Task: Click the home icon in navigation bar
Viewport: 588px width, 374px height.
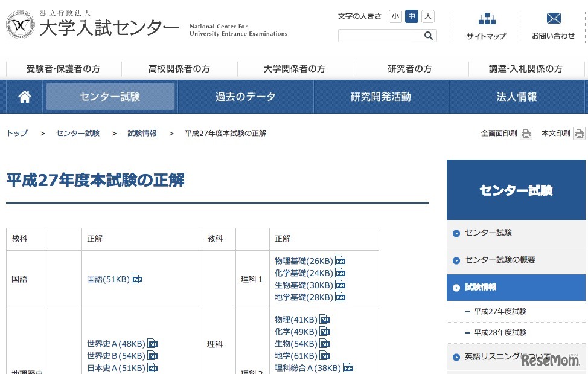Action: tap(25, 97)
